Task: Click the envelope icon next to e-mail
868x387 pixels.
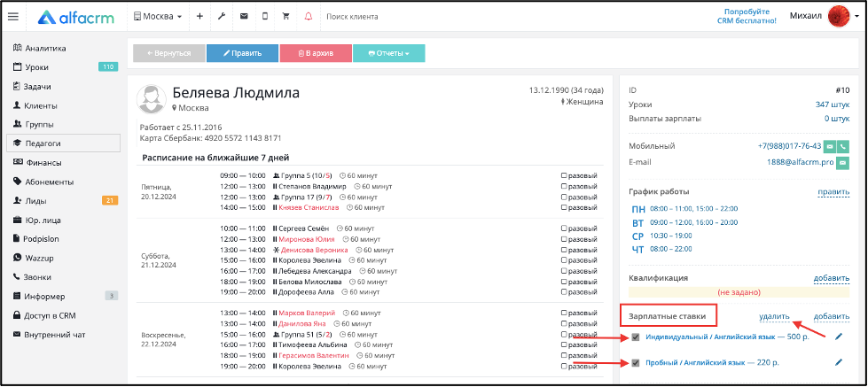Action: (842, 163)
